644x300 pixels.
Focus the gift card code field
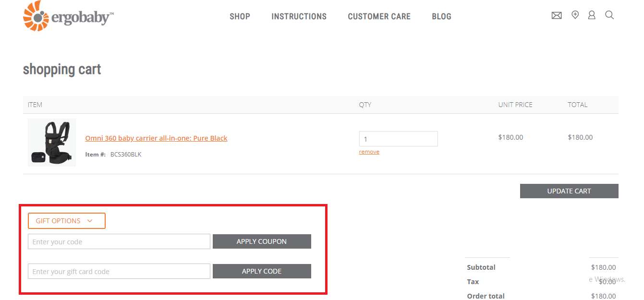click(x=119, y=271)
